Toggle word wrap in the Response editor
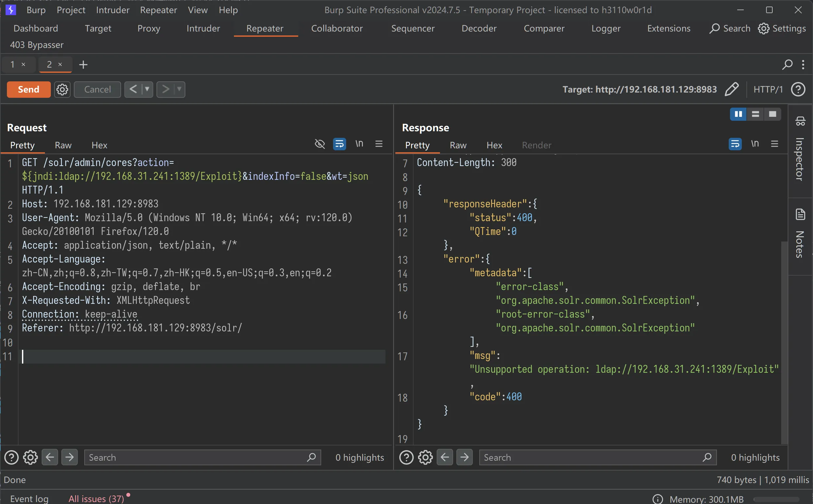 (x=735, y=144)
